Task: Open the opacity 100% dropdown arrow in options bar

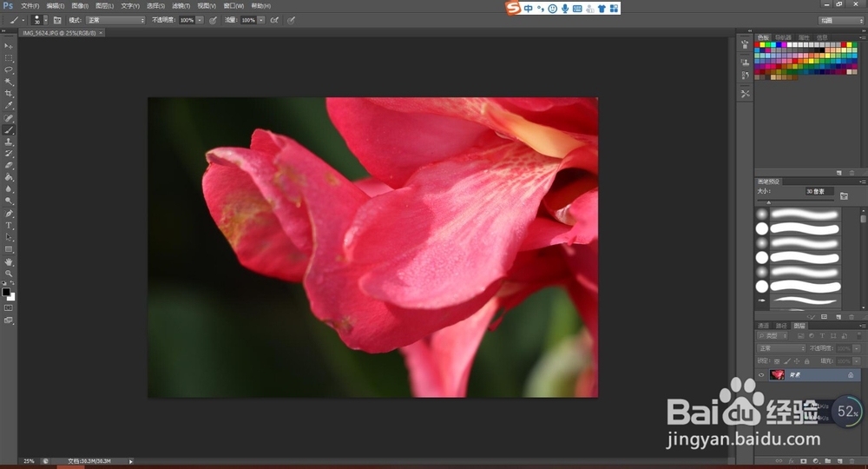Action: pos(200,20)
